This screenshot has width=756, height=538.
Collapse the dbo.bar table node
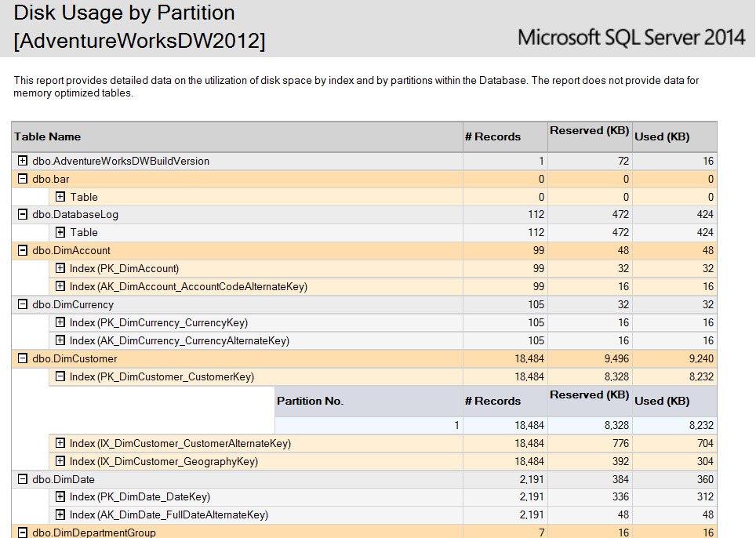pos(23,178)
